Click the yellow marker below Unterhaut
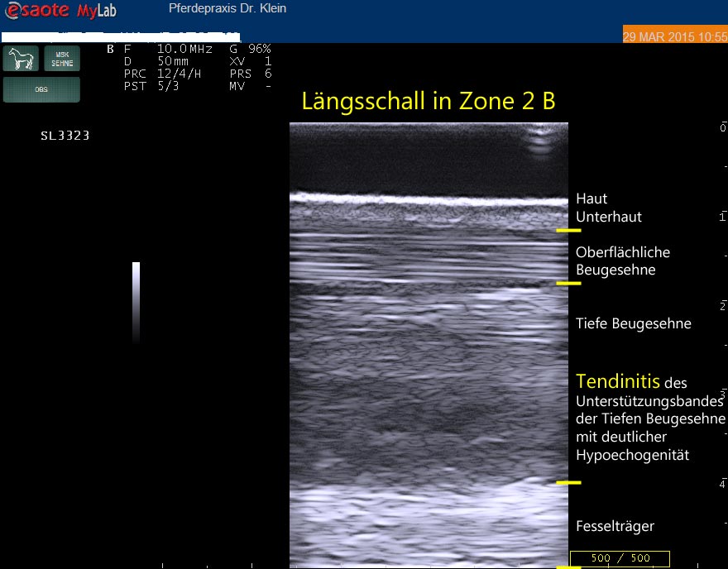The image size is (728, 569). tap(568, 230)
